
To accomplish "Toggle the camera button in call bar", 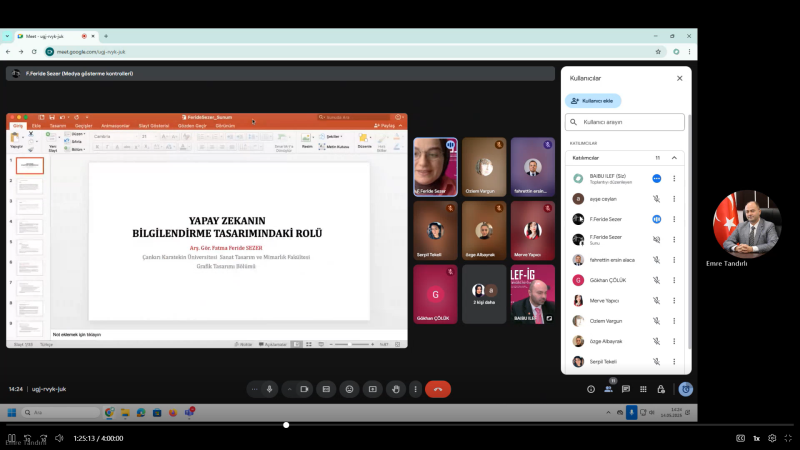I will 302,389.
